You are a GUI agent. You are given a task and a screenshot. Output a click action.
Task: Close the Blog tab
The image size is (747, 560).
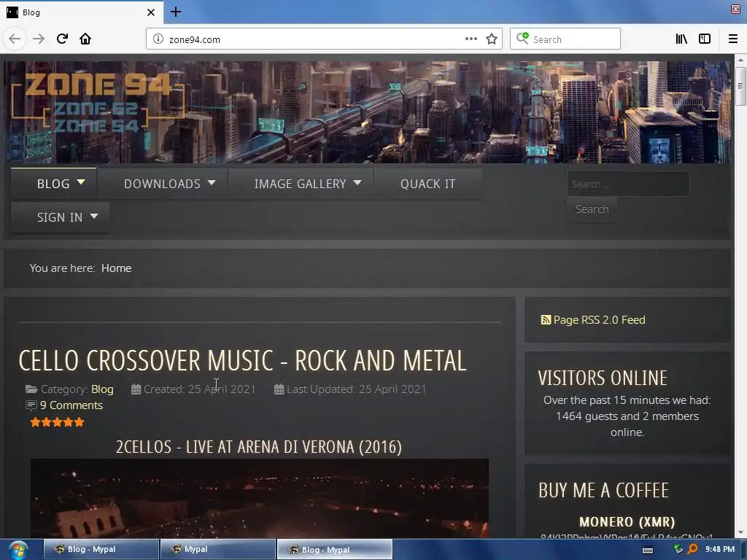click(151, 12)
